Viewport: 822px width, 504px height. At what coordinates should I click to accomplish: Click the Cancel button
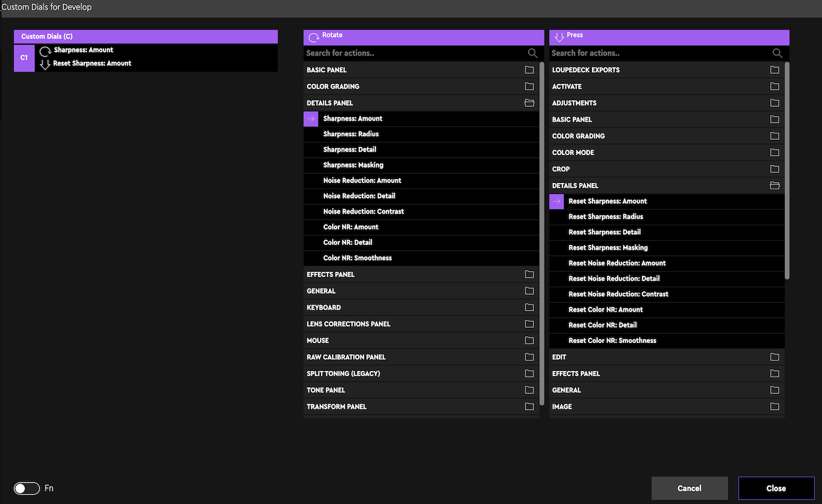[689, 488]
